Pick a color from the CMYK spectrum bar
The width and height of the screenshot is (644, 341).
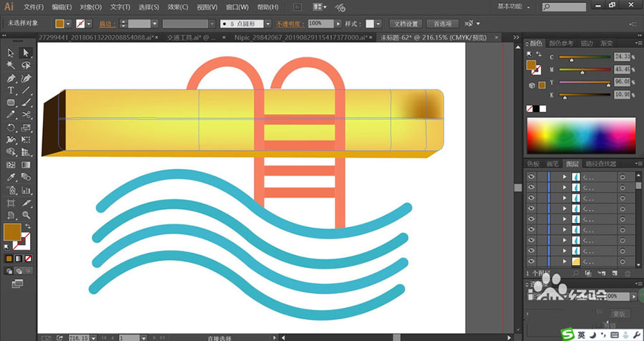(580, 135)
